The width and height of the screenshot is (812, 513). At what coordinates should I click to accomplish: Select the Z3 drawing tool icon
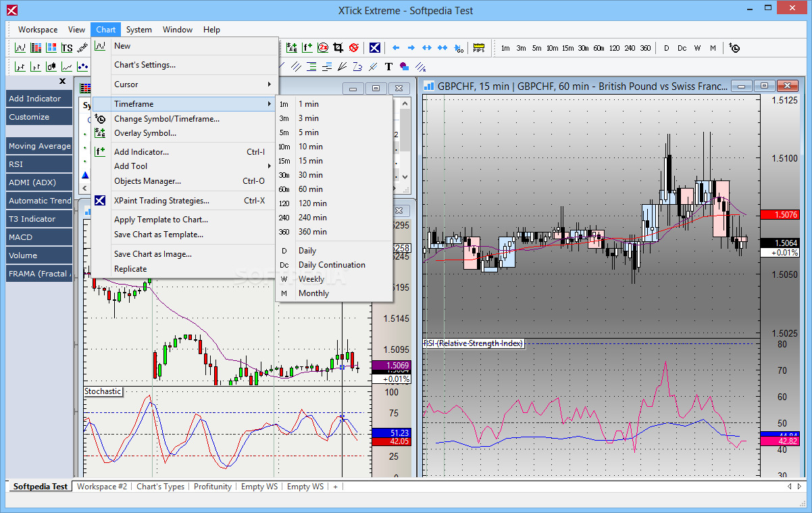(357, 66)
